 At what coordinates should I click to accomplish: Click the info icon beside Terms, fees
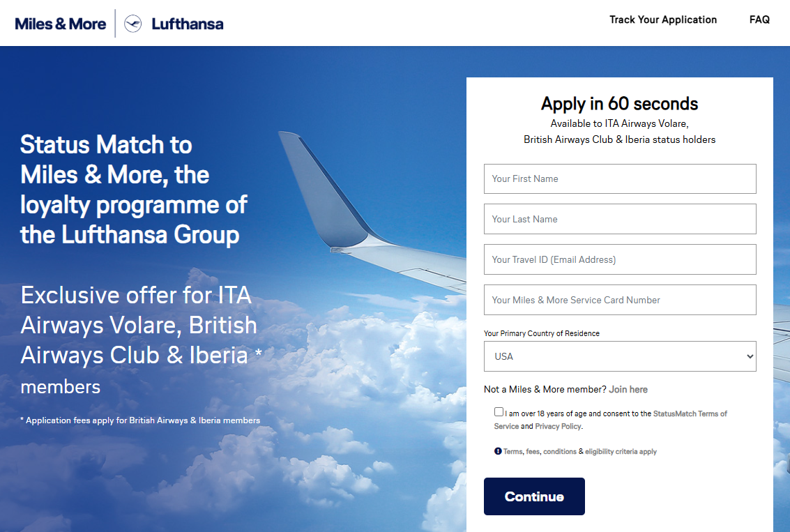[x=498, y=451]
